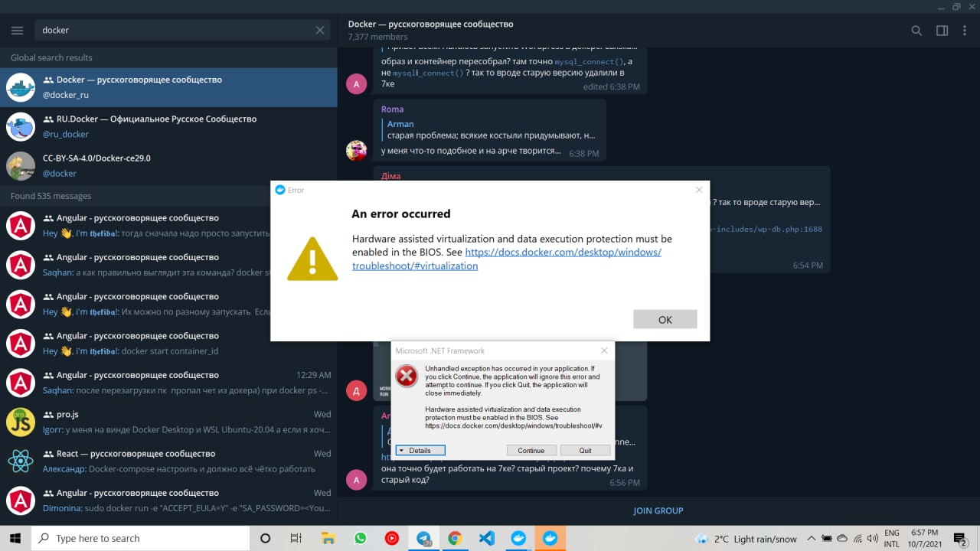Open Google Chrome from the taskbar
This screenshot has height=551, width=980.
(455, 538)
